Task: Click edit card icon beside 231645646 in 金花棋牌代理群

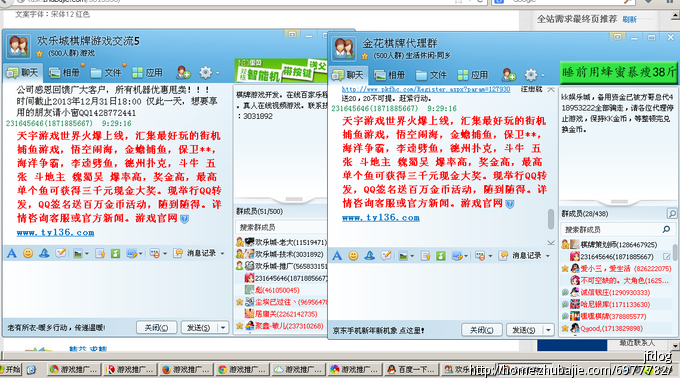Action: pyautogui.click(x=667, y=257)
